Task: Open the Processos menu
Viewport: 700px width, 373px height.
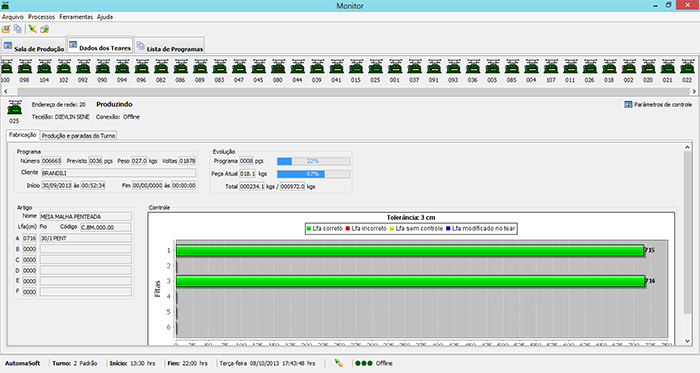Action: tap(42, 17)
